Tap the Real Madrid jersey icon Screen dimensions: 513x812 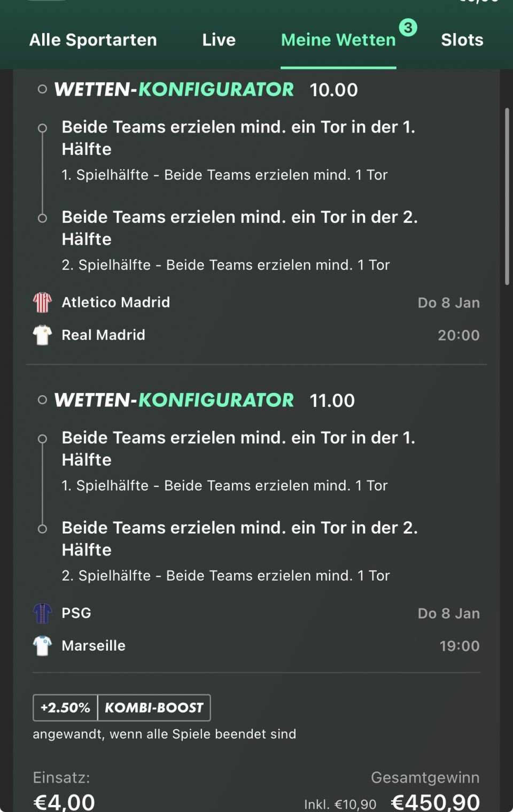[x=42, y=335]
